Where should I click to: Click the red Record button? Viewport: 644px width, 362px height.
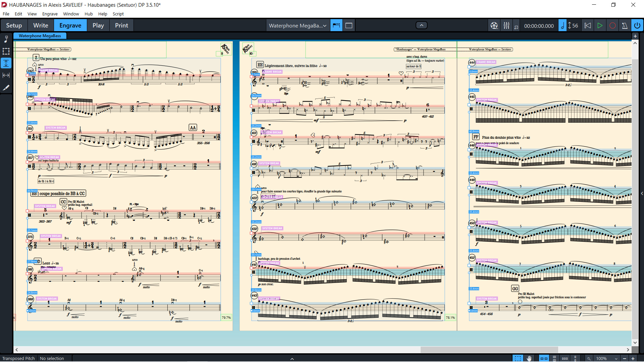tap(612, 25)
